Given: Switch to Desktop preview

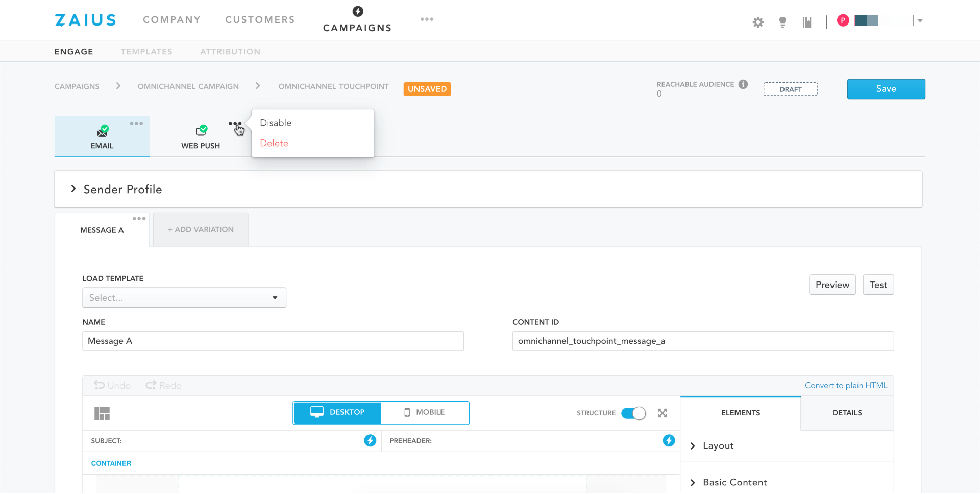Looking at the screenshot, I should pyautogui.click(x=337, y=413).
